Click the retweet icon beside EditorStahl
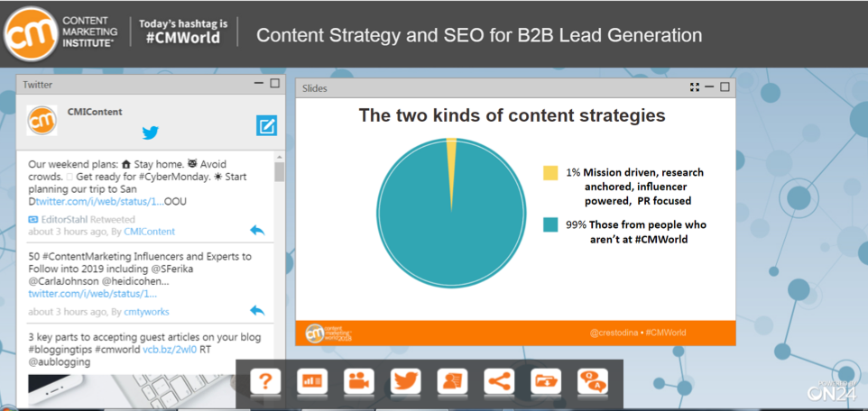868x411 pixels. (32, 220)
